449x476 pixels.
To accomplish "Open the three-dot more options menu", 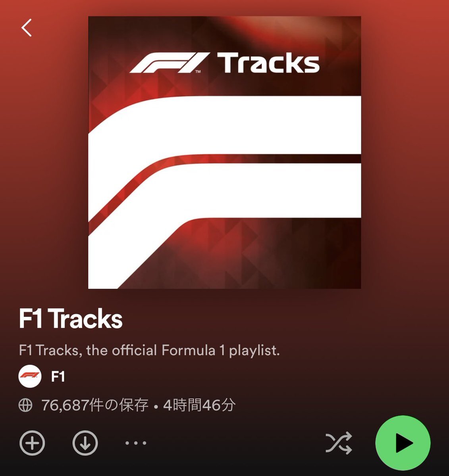I will 136,443.
